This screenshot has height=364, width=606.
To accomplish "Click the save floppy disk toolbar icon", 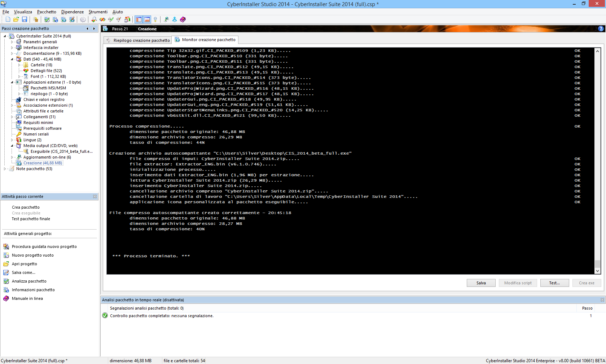I will pos(25,19).
